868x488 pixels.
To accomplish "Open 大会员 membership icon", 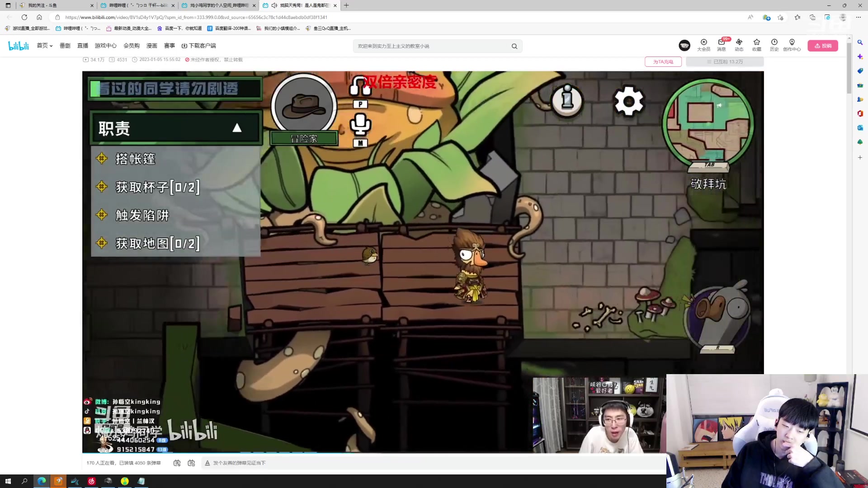I will click(703, 45).
